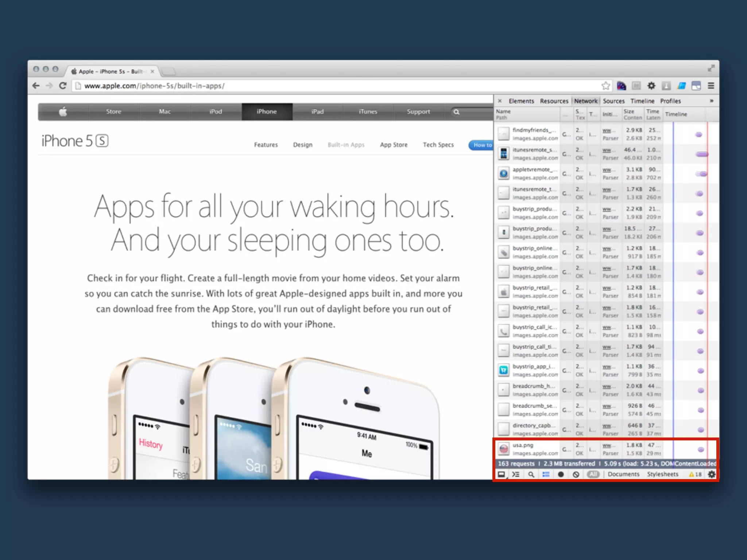747x560 pixels.
Task: Open the Sources panel tab
Action: coord(614,101)
